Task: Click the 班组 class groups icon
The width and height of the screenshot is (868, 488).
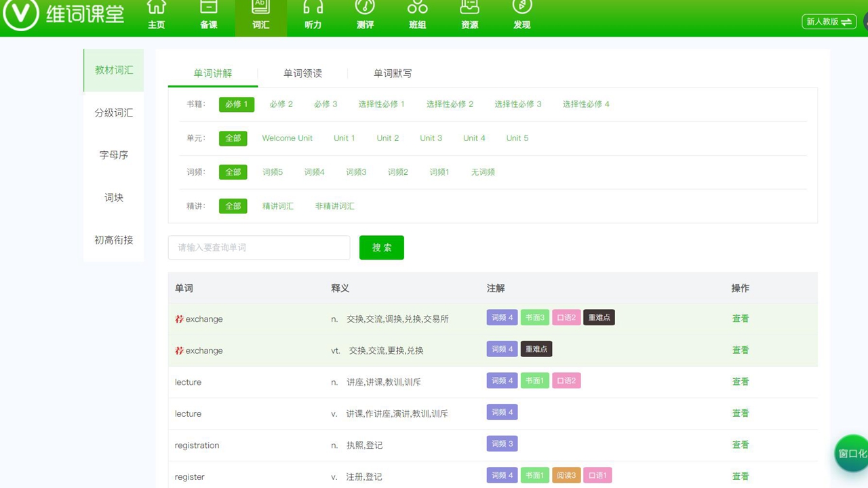Action: pyautogui.click(x=417, y=17)
